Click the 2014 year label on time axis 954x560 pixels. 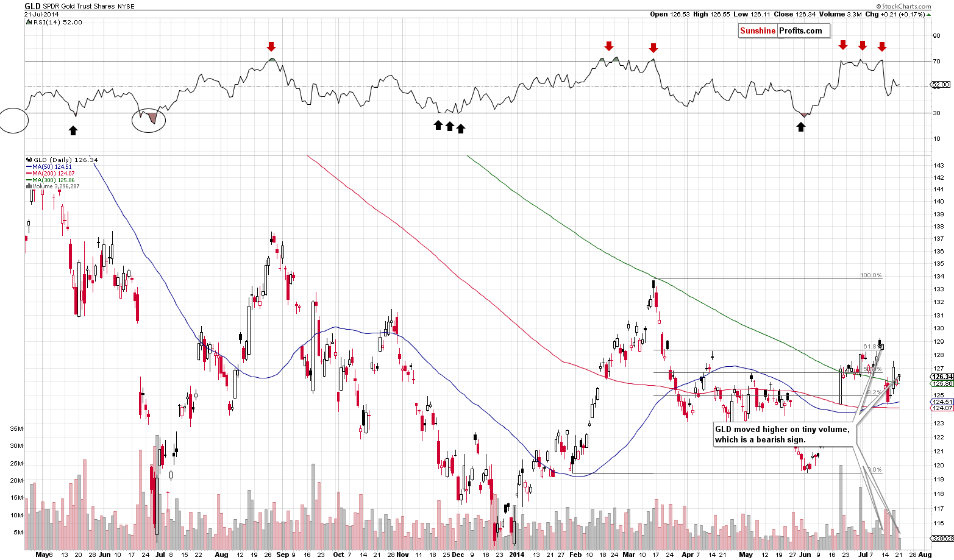click(517, 555)
